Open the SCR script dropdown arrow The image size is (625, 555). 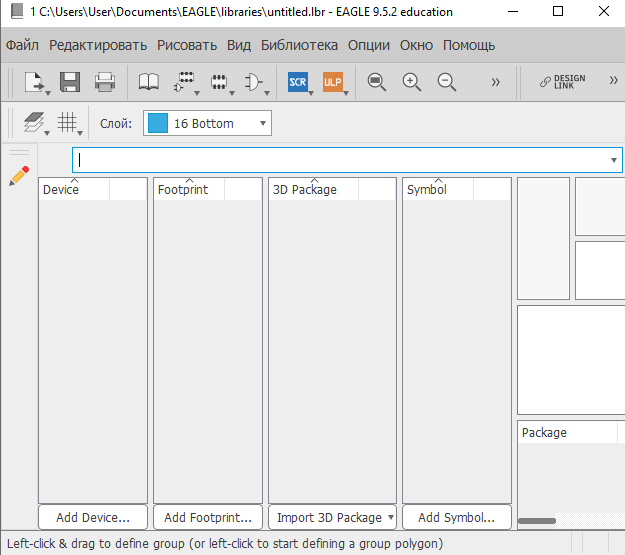311,93
